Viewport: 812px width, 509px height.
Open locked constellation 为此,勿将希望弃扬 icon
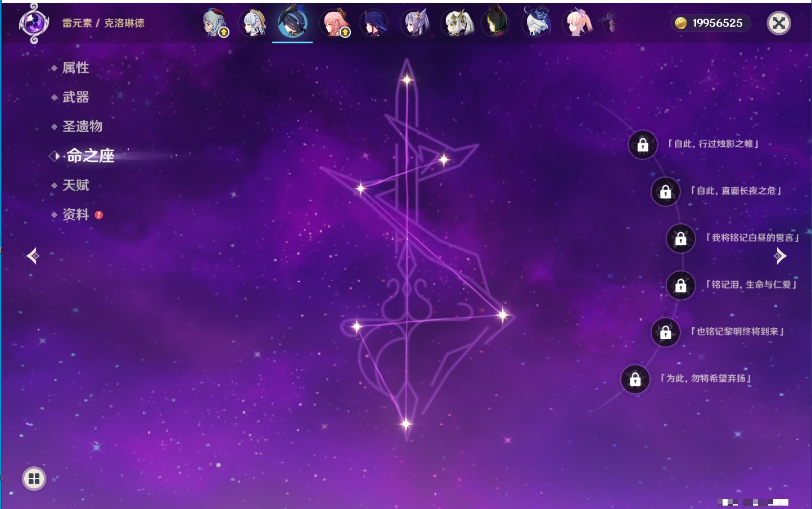[x=635, y=380]
